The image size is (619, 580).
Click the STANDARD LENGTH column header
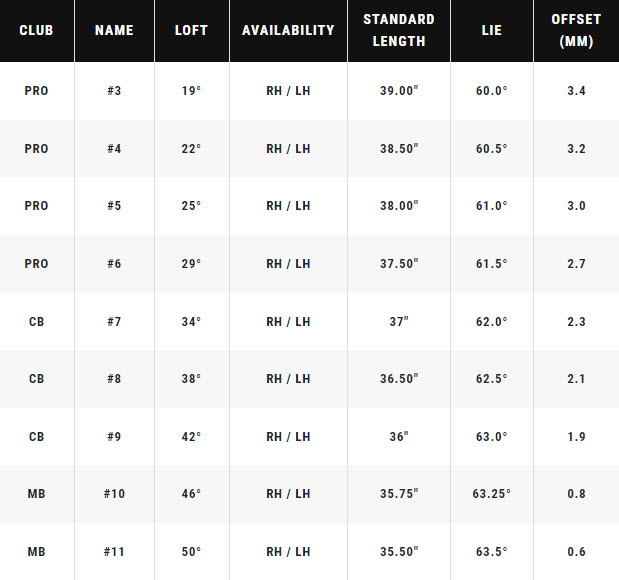(x=399, y=30)
